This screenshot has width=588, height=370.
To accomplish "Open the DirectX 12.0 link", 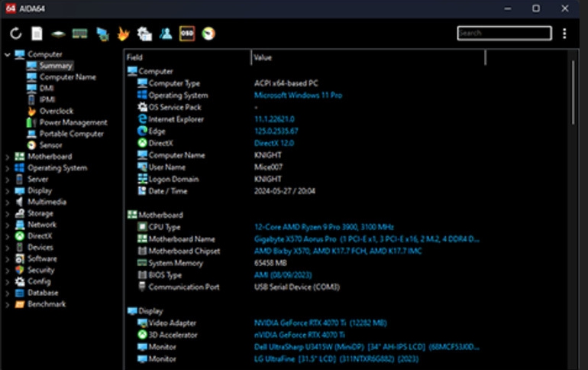I will click(273, 143).
